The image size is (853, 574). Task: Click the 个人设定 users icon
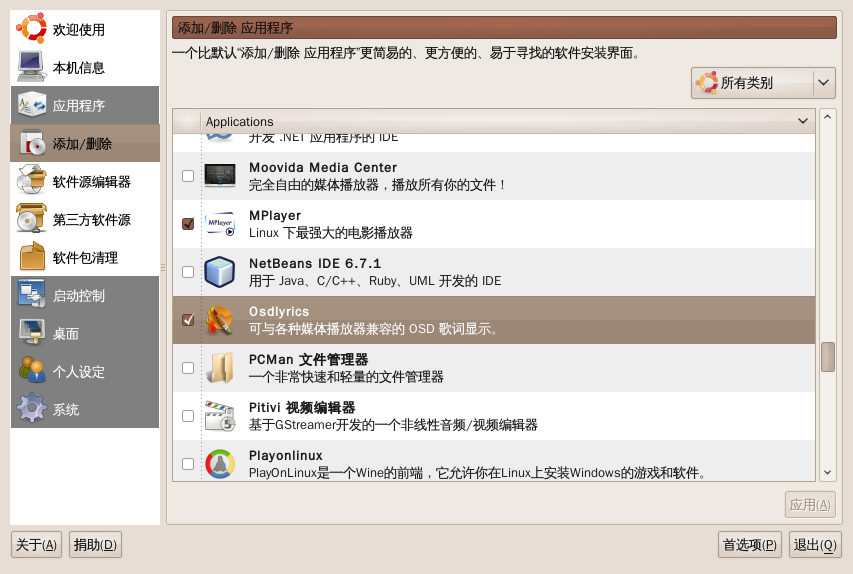[x=32, y=371]
